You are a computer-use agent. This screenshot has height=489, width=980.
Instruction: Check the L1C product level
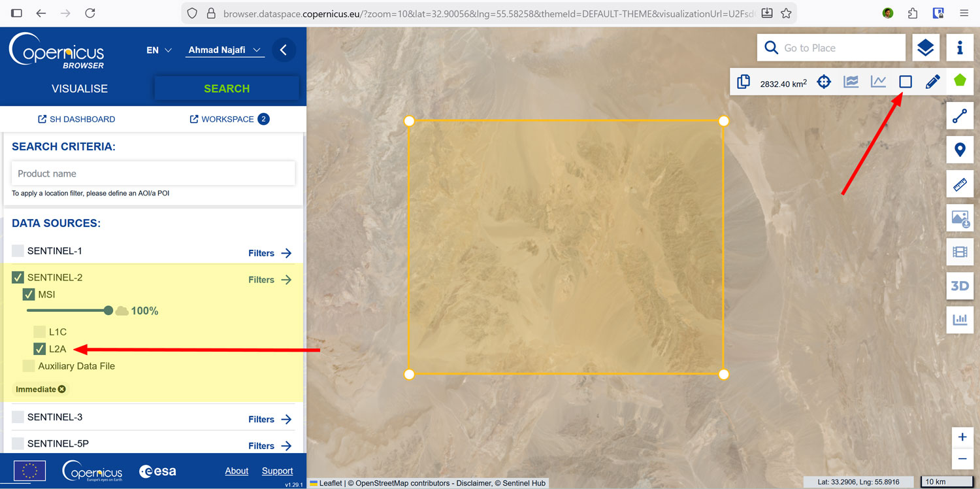[40, 332]
